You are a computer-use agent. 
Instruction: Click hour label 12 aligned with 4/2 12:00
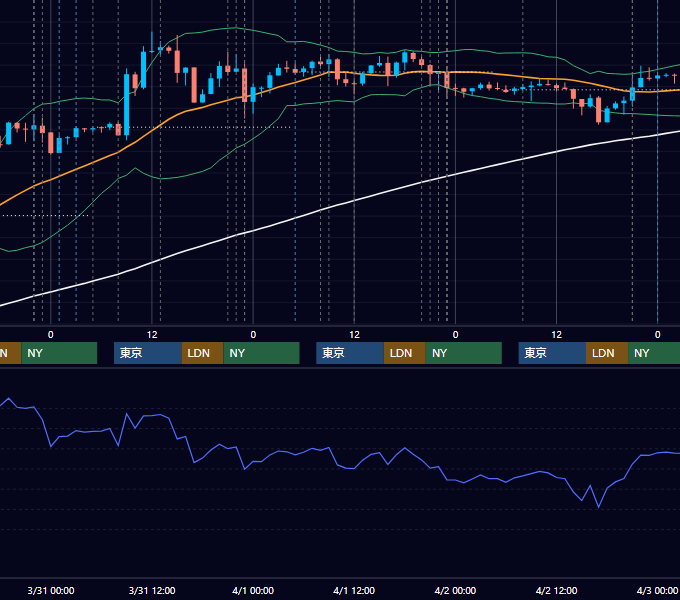coord(556,335)
